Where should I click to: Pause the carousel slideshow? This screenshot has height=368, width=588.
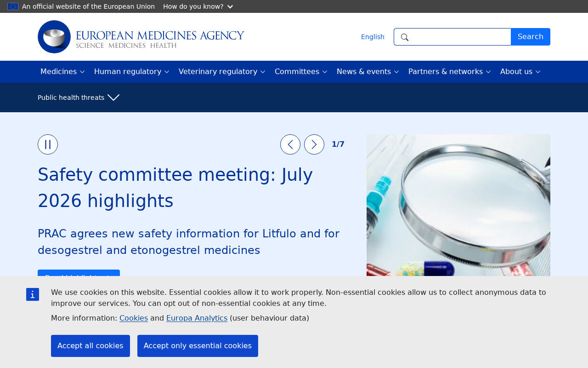(48, 144)
